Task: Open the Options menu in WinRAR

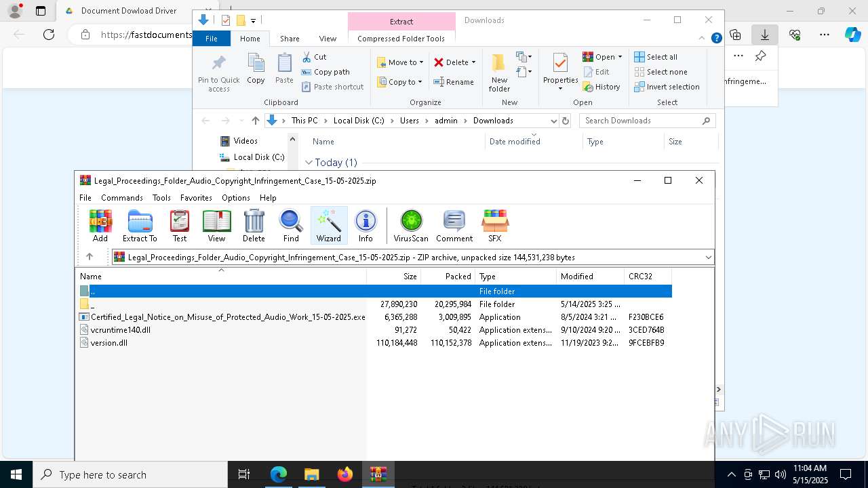Action: click(x=236, y=198)
